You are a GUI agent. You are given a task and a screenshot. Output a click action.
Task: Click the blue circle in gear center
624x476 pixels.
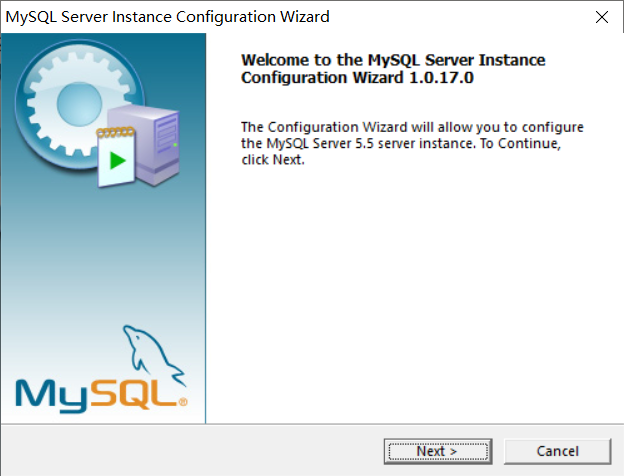[x=79, y=103]
